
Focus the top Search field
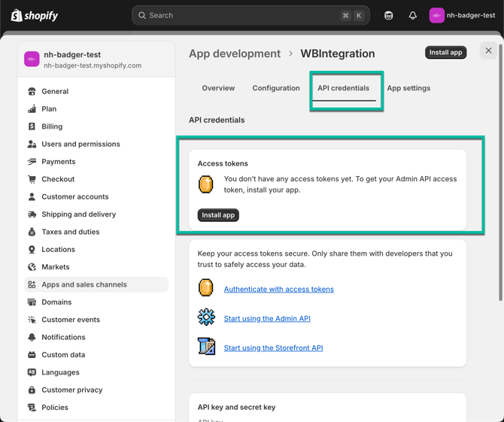point(250,16)
